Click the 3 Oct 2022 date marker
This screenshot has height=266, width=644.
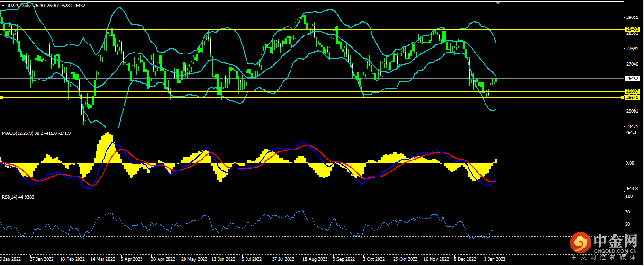tap(374, 259)
